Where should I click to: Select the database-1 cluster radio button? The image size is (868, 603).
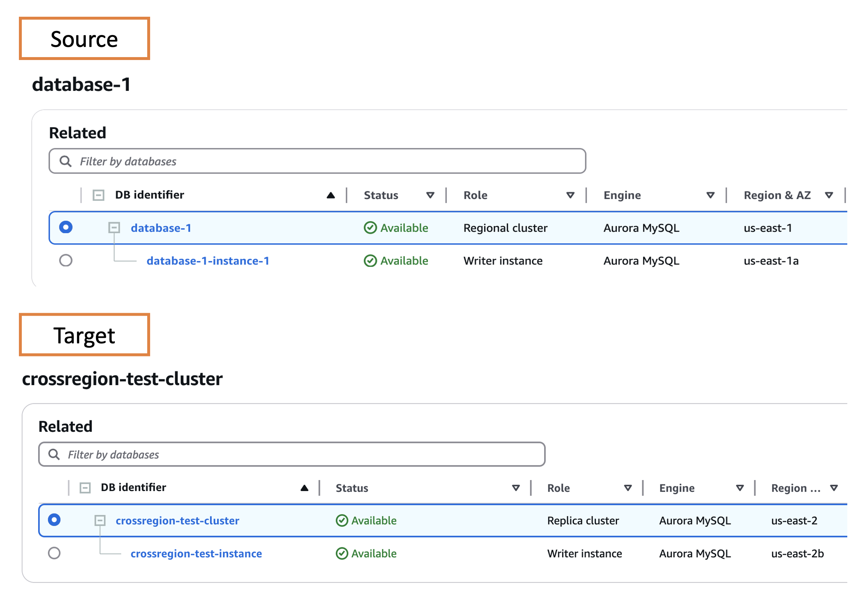tap(66, 227)
